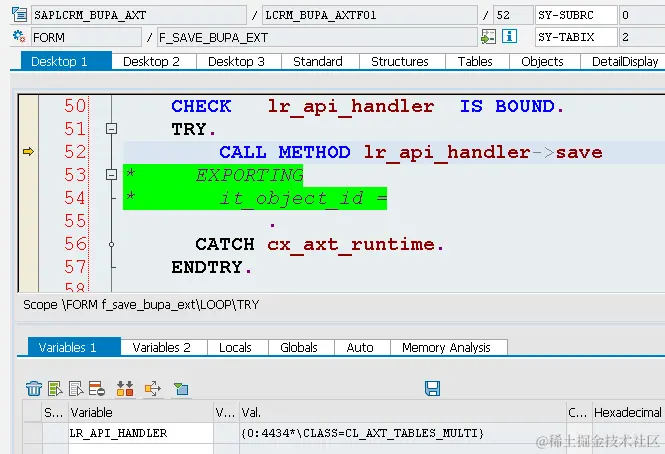The height and width of the screenshot is (454, 665).
Task: Click the S... column header
Action: pos(55,412)
